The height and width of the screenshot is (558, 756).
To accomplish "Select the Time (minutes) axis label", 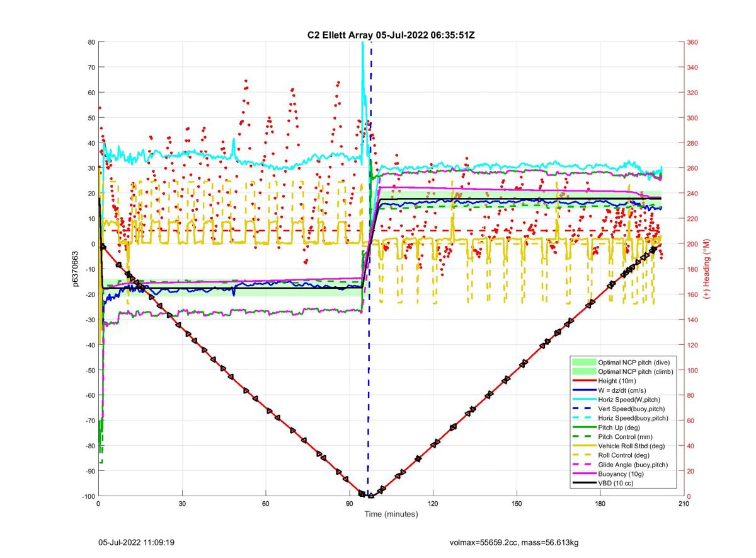I will coord(391,514).
